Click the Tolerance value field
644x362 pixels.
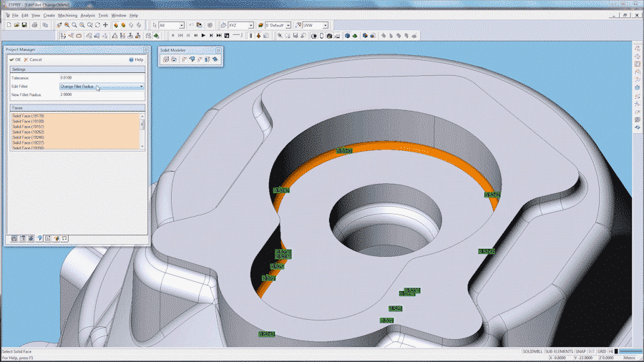(x=102, y=77)
